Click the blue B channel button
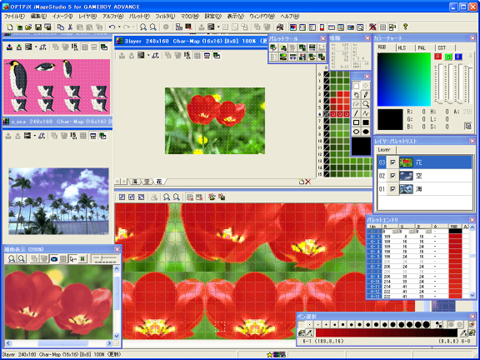The width and height of the screenshot is (480, 360). (459, 56)
